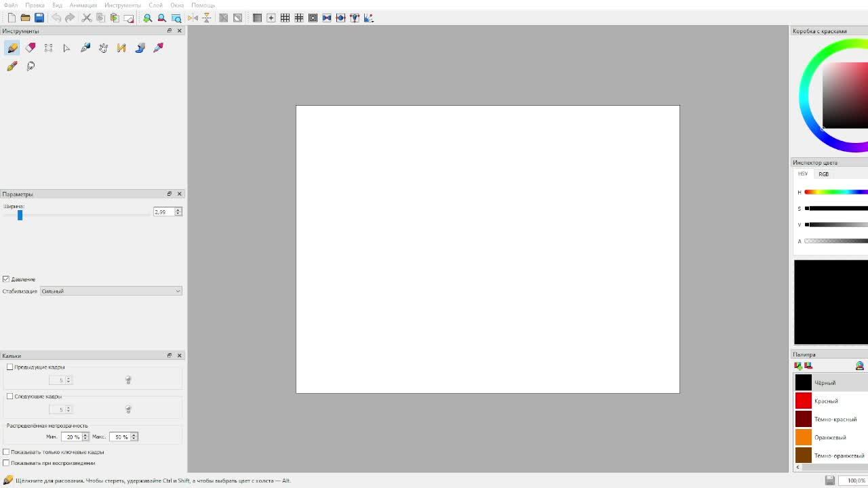Open the status bar zoom percentage box
The width and height of the screenshot is (868, 488).
(x=853, y=481)
